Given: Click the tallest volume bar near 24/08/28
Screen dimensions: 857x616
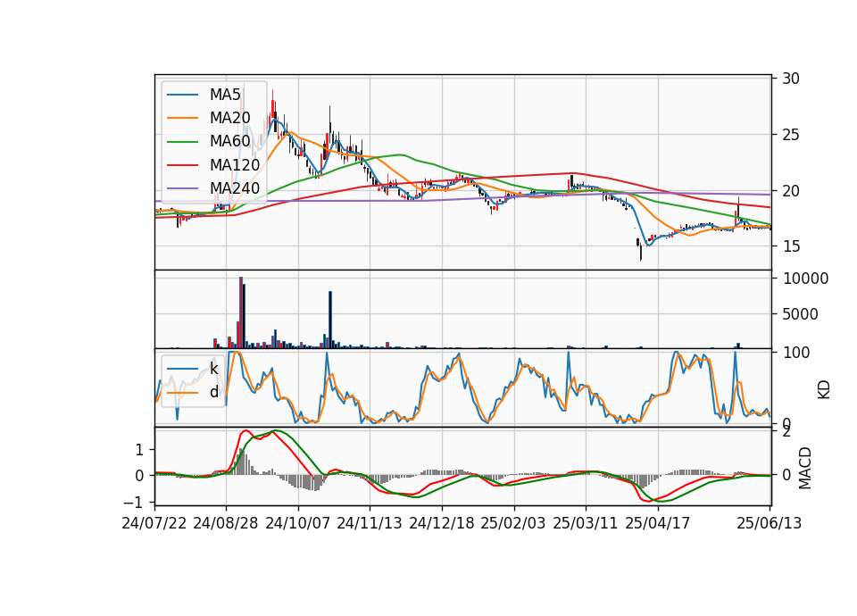Looking at the screenshot, I should [x=241, y=312].
